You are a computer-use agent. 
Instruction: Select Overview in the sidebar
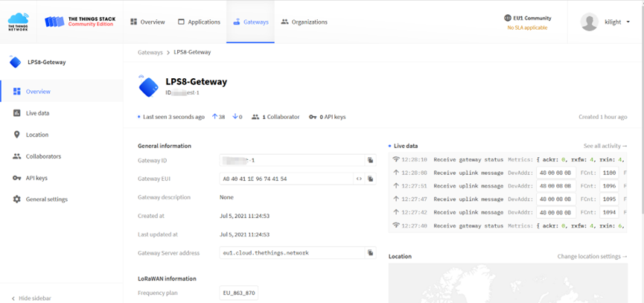tap(62, 91)
